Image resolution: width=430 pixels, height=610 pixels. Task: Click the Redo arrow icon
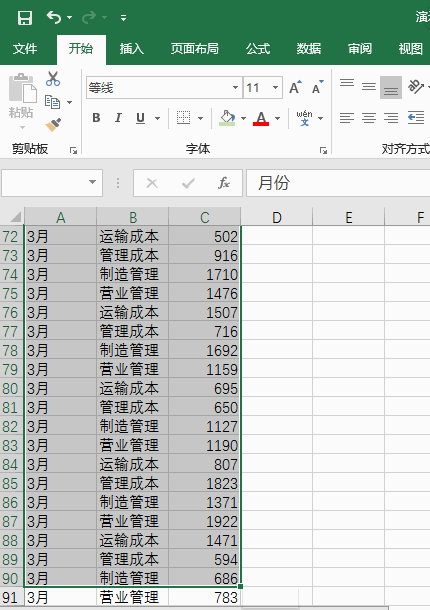(89, 17)
